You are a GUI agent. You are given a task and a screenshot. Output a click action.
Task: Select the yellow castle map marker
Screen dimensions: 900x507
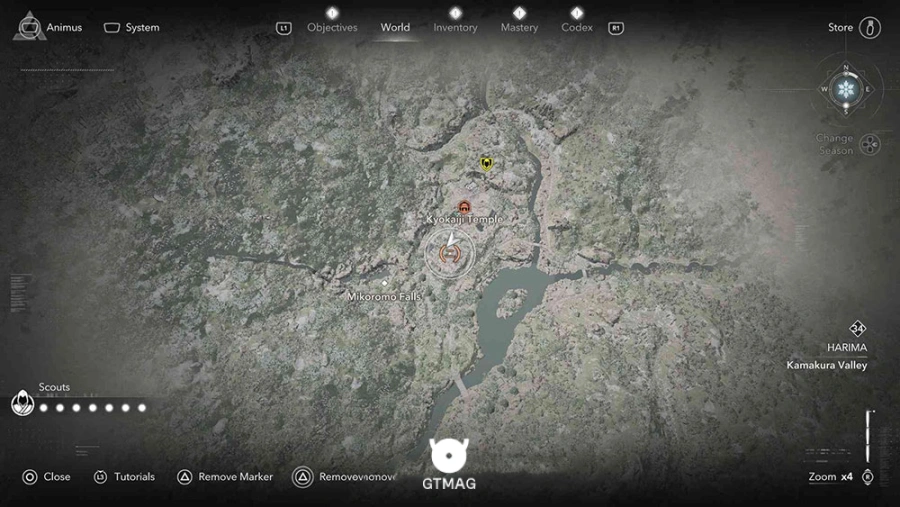(487, 164)
